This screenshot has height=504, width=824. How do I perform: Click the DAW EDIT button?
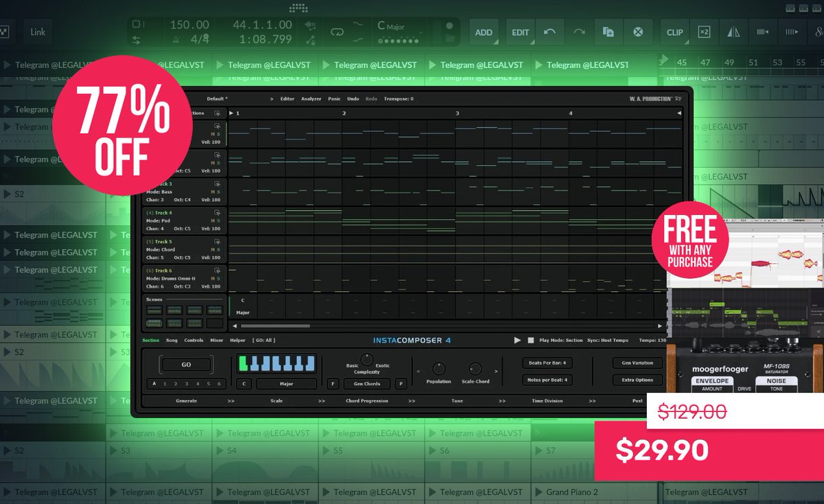[x=520, y=32]
